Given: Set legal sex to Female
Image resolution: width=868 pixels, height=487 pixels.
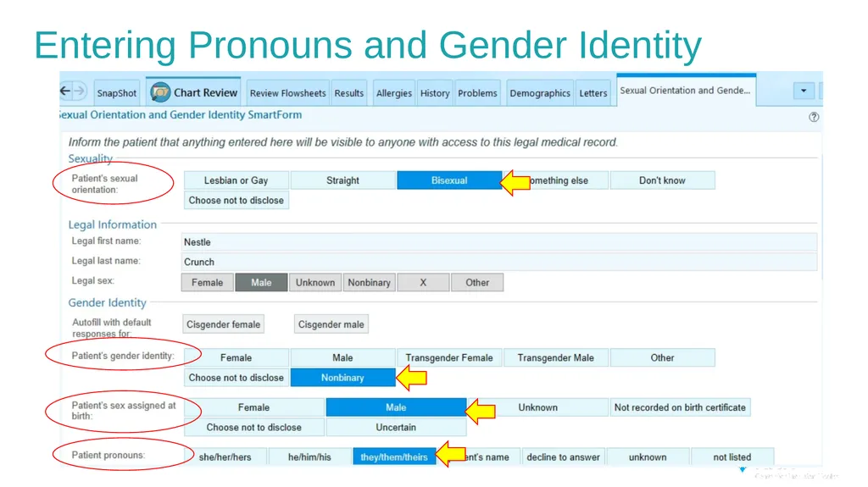Looking at the screenshot, I should (x=207, y=282).
